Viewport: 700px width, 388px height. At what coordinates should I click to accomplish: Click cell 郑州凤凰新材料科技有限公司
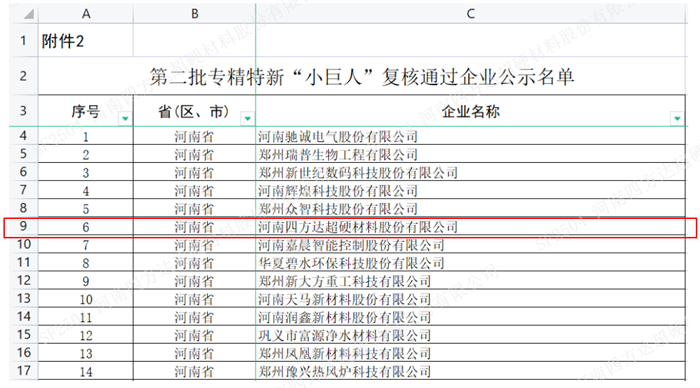(x=471, y=353)
